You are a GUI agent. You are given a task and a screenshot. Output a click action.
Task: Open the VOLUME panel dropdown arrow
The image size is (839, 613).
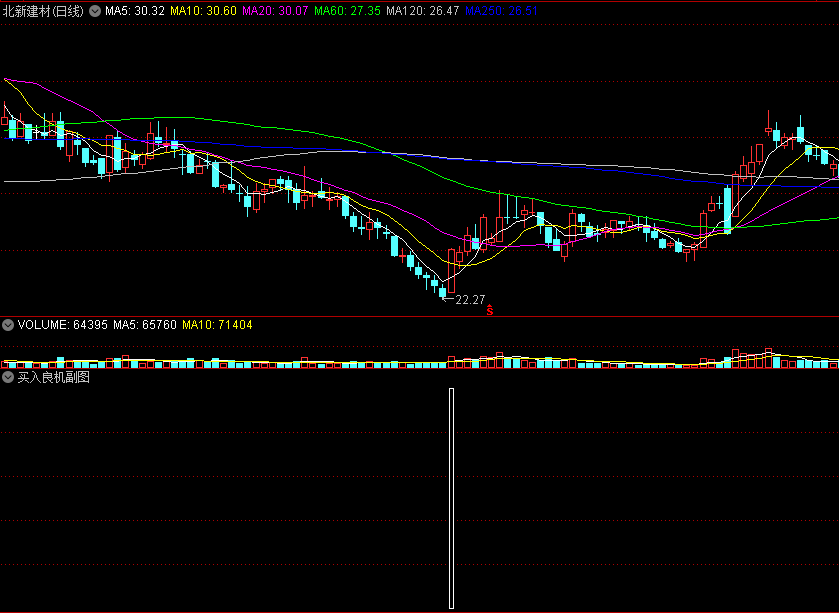click(8, 325)
